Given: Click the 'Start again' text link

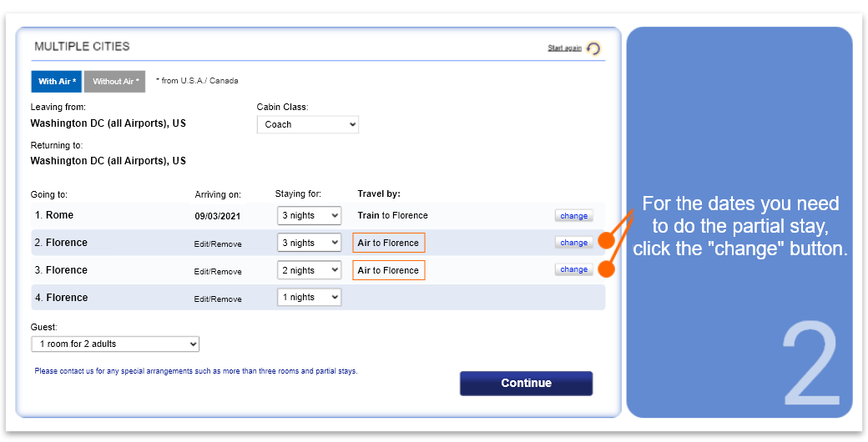Looking at the screenshot, I should pos(564,48).
